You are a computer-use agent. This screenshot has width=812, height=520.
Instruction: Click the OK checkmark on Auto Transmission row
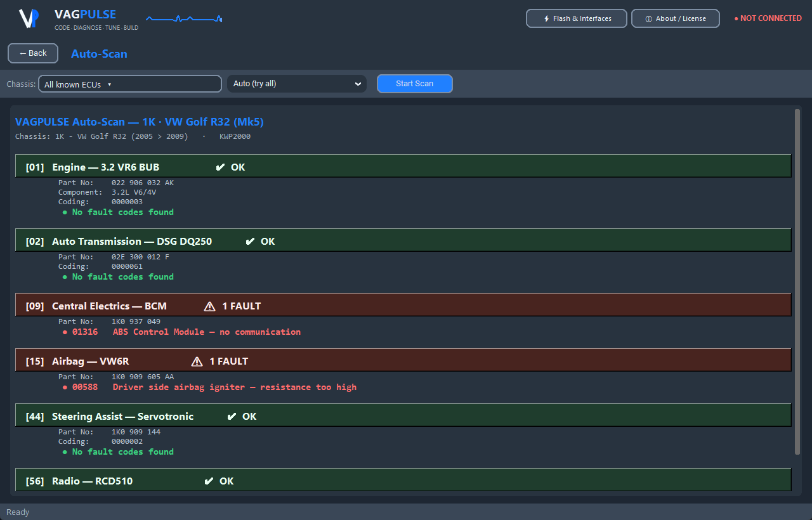pyautogui.click(x=250, y=242)
